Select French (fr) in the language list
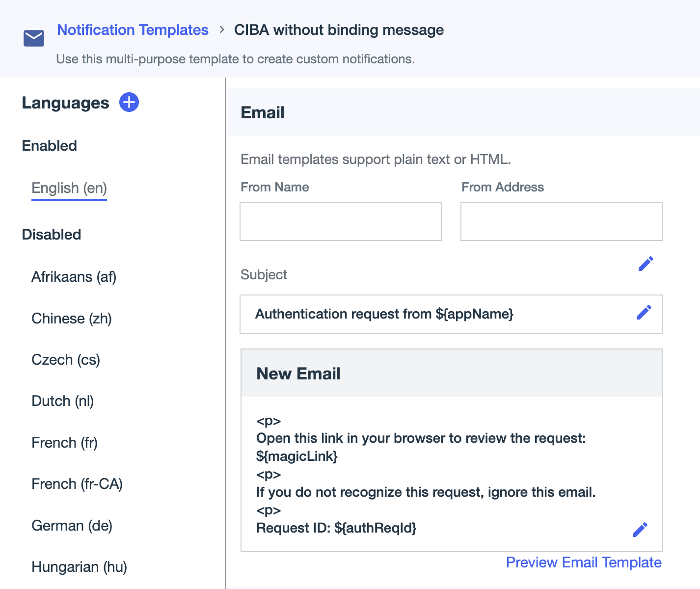Viewport: 700px width, 589px height. 64,443
